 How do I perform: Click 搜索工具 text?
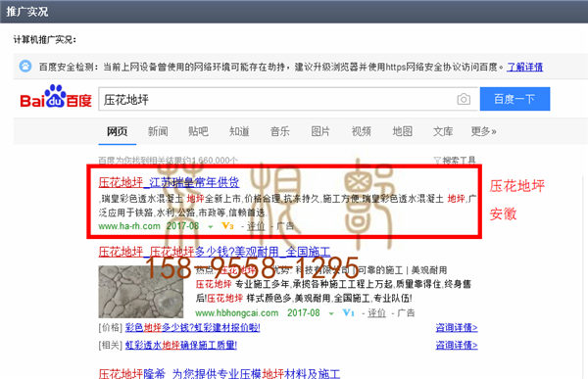[x=459, y=161]
